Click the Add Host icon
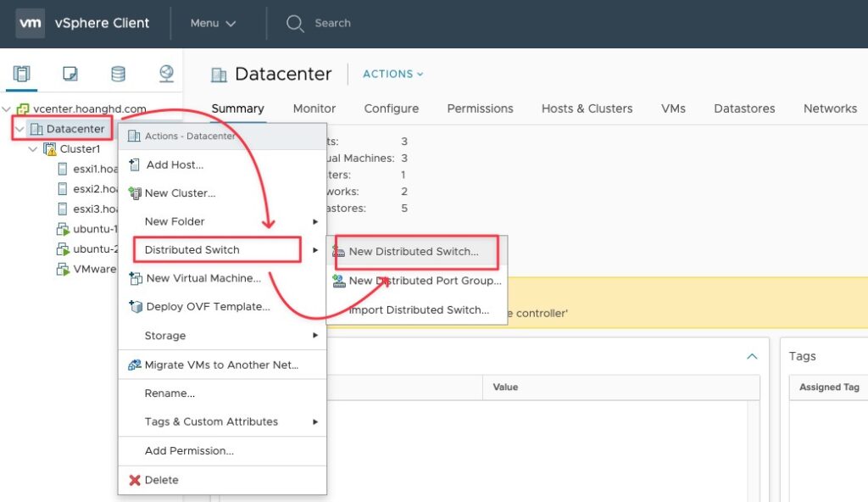 pos(134,165)
